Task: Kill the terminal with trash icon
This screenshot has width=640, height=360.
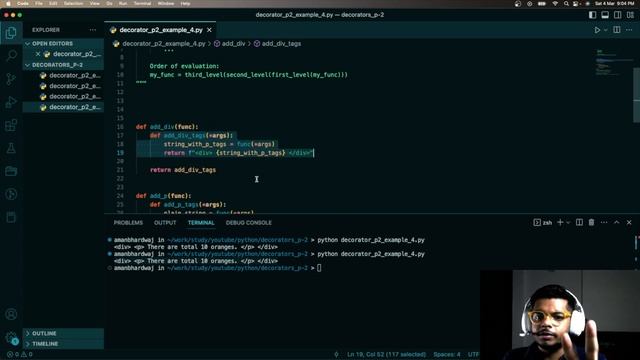Action: pyautogui.click(x=591, y=222)
